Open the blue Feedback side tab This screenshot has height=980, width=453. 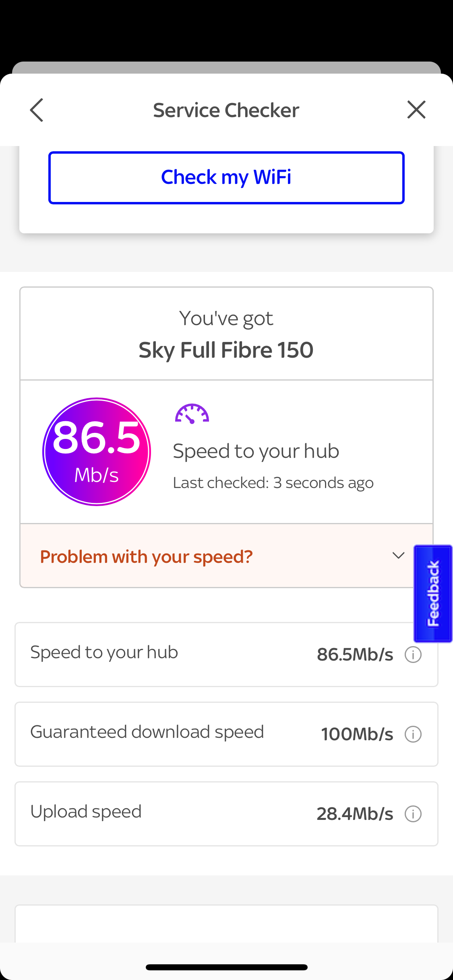(x=433, y=593)
